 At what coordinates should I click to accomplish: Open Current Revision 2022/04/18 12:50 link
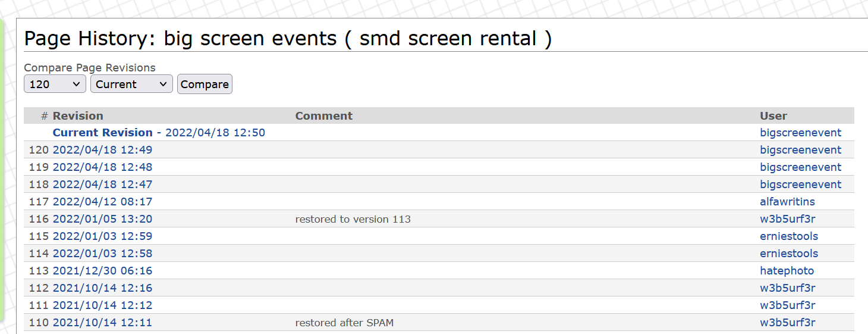159,133
